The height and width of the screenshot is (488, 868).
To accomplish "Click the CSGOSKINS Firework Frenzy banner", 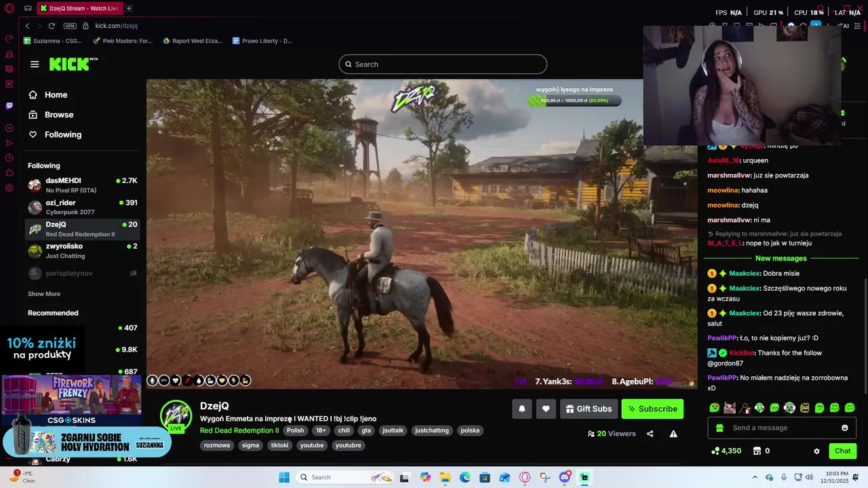I will [x=71, y=400].
